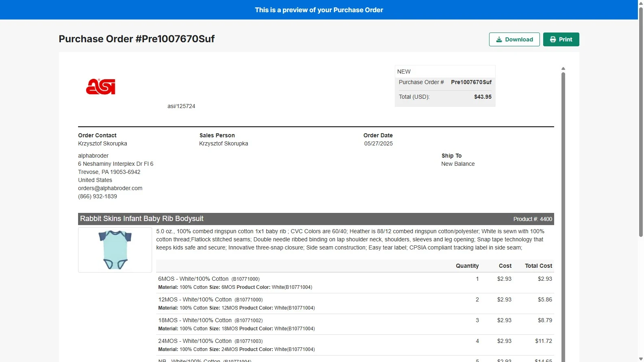644x362 pixels.
Task: Click the Quantity column header
Action: pos(467,266)
